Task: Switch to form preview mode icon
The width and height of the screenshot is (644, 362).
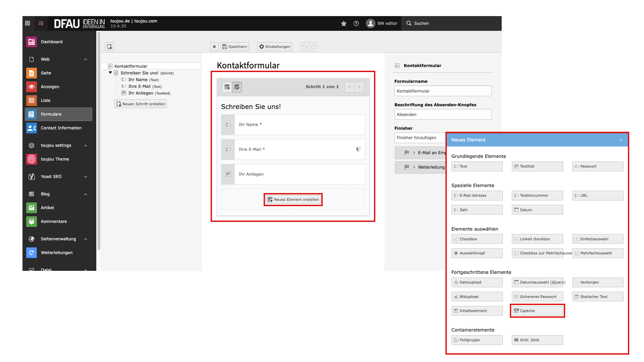Action: (x=227, y=87)
